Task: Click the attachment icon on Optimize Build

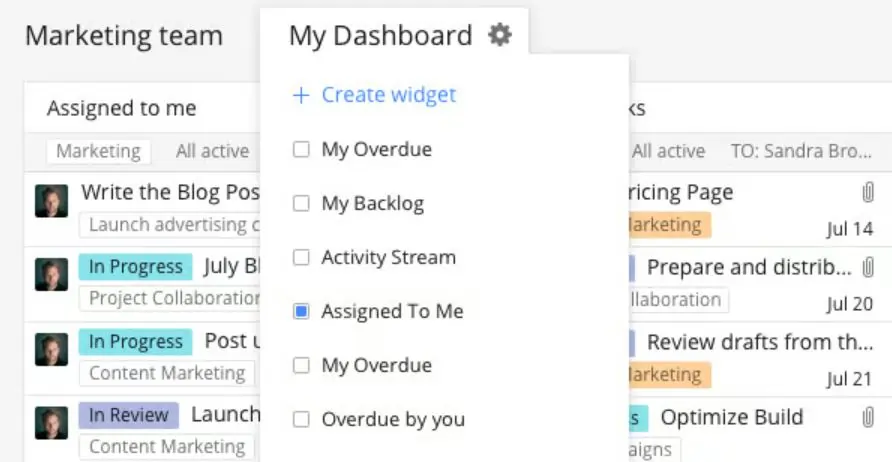Action: pyautogui.click(x=868, y=417)
